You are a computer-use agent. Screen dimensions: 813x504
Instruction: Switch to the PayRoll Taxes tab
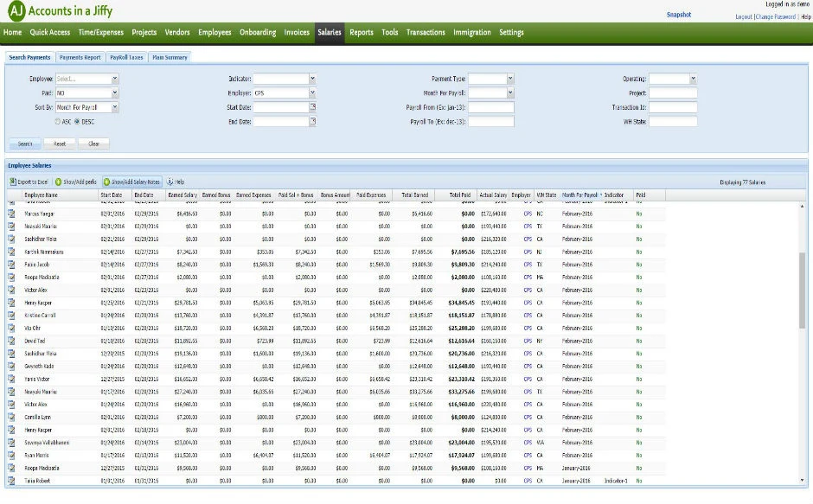click(126, 58)
